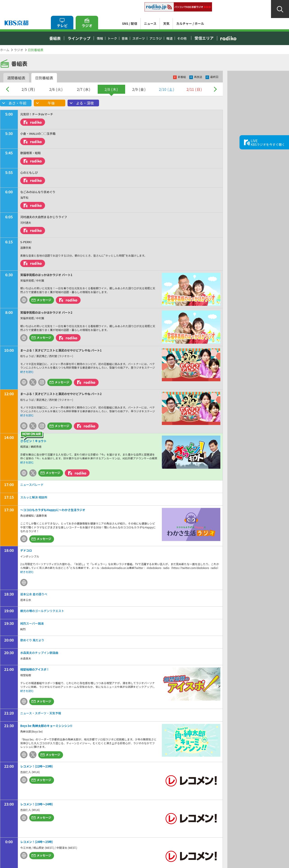Open website globe icon for ほっかほかラジオ パート1
The width and height of the screenshot is (289, 868).
point(24,300)
